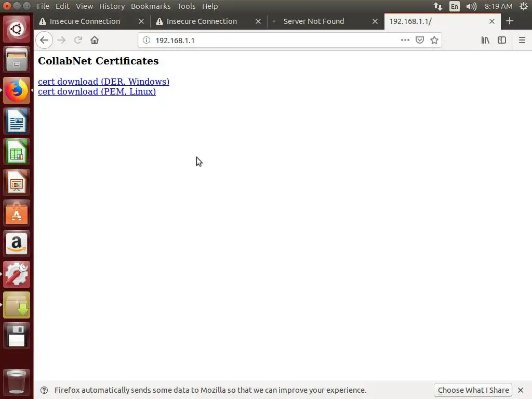Download the PEM Linux certificate

(97, 91)
